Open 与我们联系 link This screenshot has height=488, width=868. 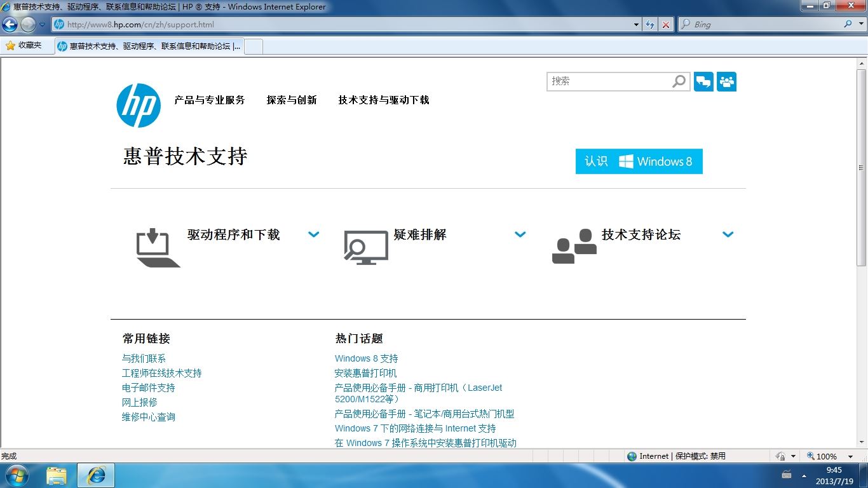pos(144,358)
